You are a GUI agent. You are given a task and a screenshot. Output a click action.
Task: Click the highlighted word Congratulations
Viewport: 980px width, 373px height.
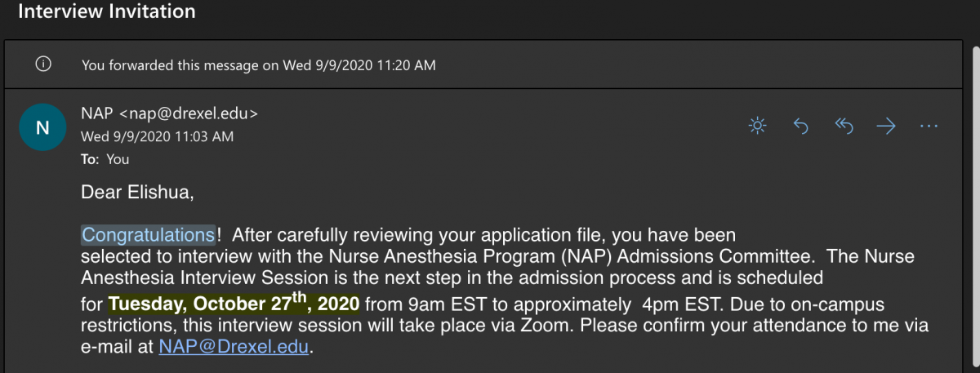coord(149,235)
